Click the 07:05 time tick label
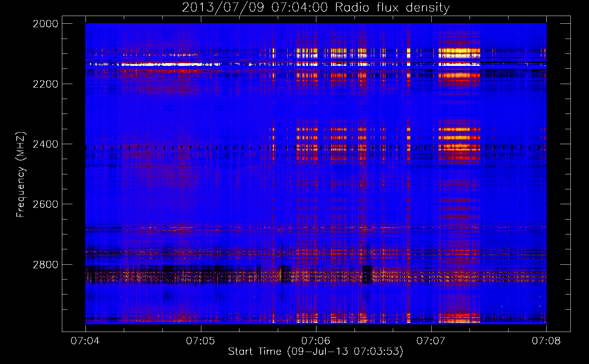Screen dimensions: 589x364 click(200, 341)
